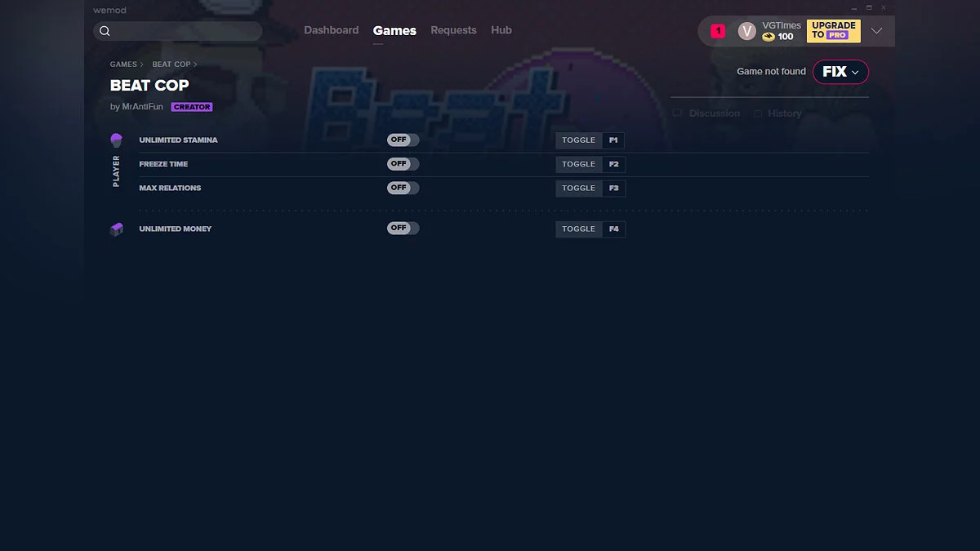
Task: Click the Unlimited Stamina label
Action: coord(178,140)
